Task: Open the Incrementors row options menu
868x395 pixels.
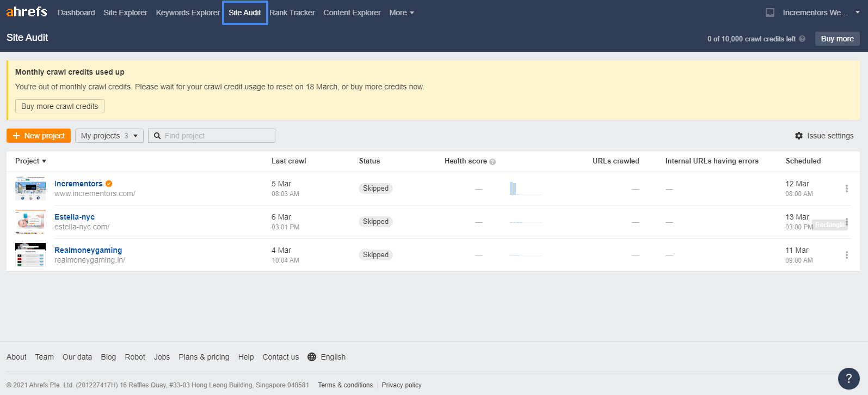Action: point(847,189)
